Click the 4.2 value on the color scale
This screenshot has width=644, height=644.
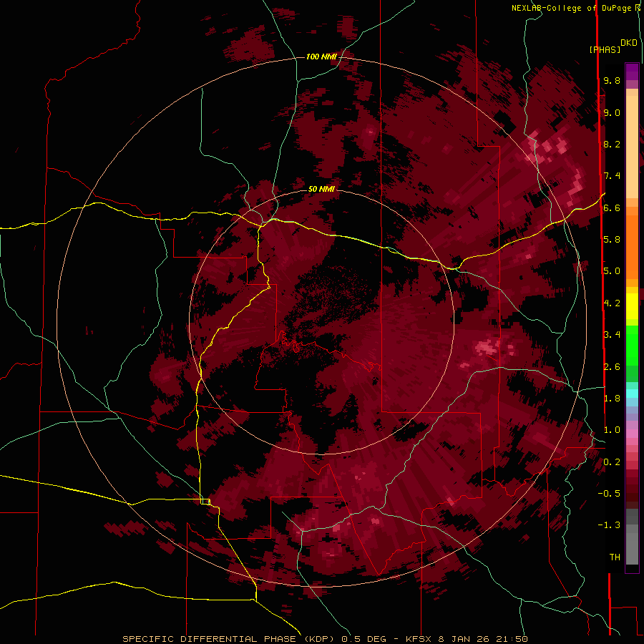pyautogui.click(x=612, y=303)
